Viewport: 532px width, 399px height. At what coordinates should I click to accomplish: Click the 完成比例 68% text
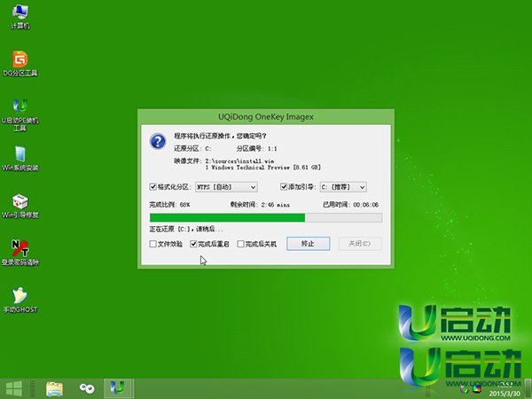(x=169, y=205)
